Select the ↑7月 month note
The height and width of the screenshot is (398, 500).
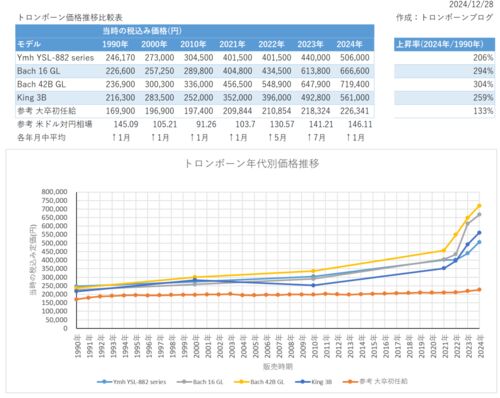coord(316,137)
